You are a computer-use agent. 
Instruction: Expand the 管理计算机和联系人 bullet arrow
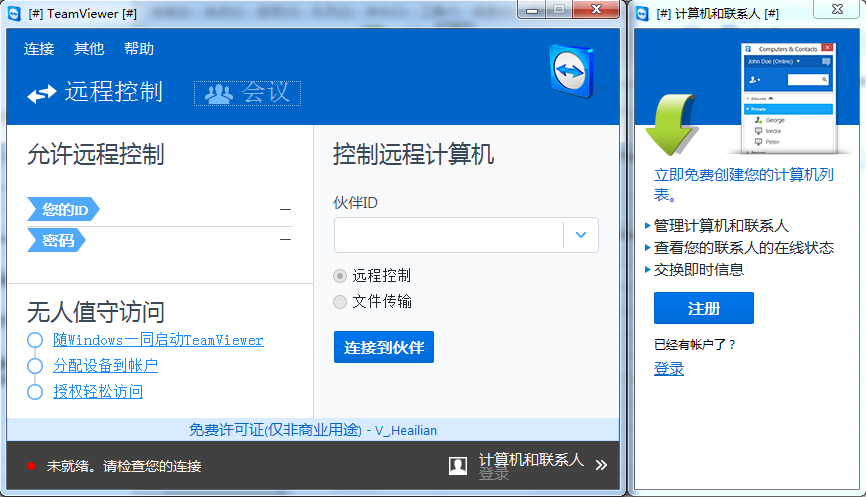point(647,225)
